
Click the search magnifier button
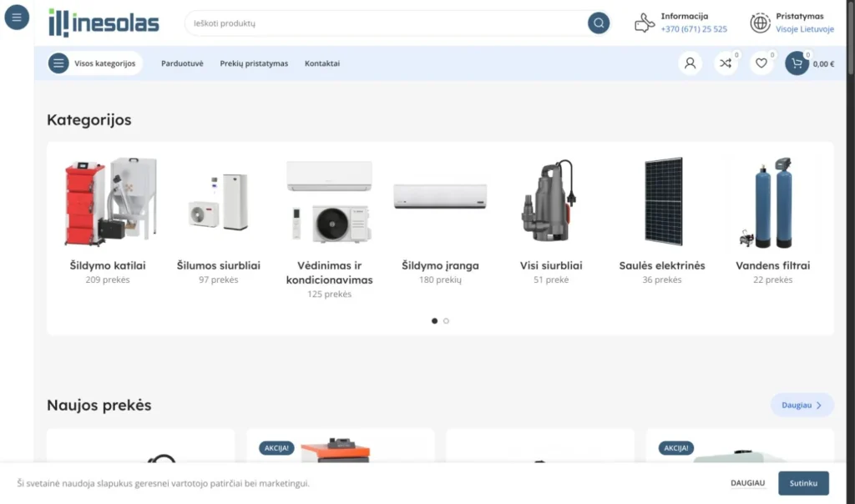598,23
